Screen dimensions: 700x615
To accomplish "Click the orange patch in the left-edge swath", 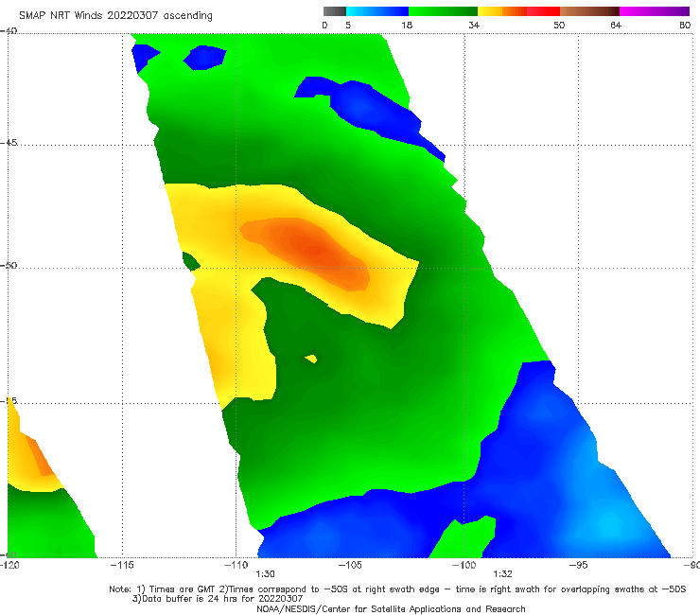I will [40, 455].
